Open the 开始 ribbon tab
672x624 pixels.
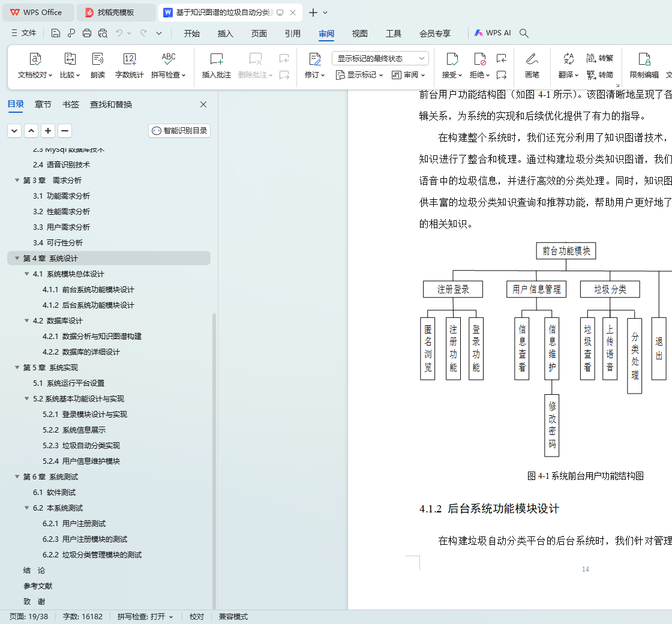pos(191,34)
